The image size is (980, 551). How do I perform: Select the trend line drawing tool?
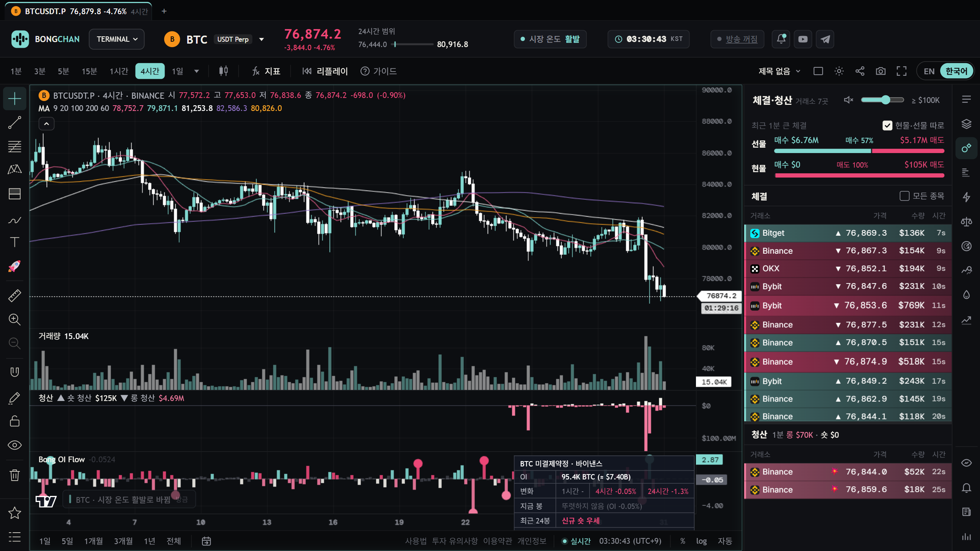click(x=15, y=123)
